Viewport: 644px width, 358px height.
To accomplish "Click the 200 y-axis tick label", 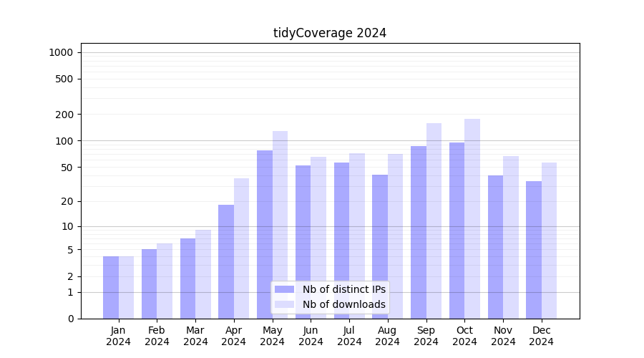I will point(64,115).
